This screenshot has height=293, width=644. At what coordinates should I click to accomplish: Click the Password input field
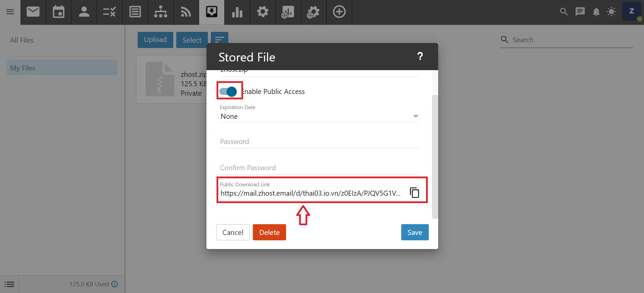[x=319, y=142]
